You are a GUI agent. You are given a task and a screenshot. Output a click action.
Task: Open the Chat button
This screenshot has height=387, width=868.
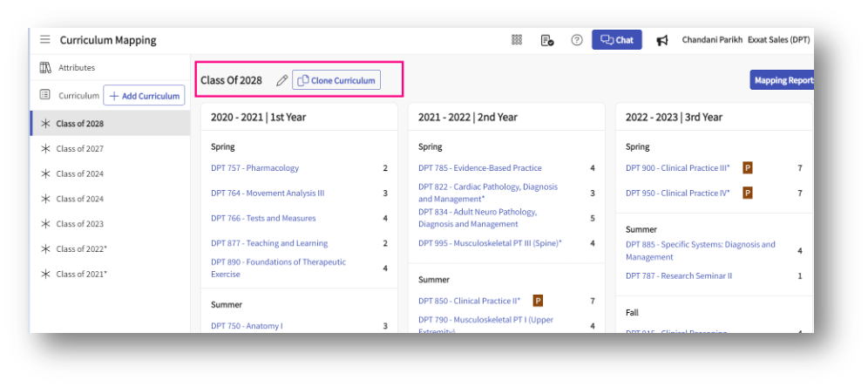coord(617,40)
